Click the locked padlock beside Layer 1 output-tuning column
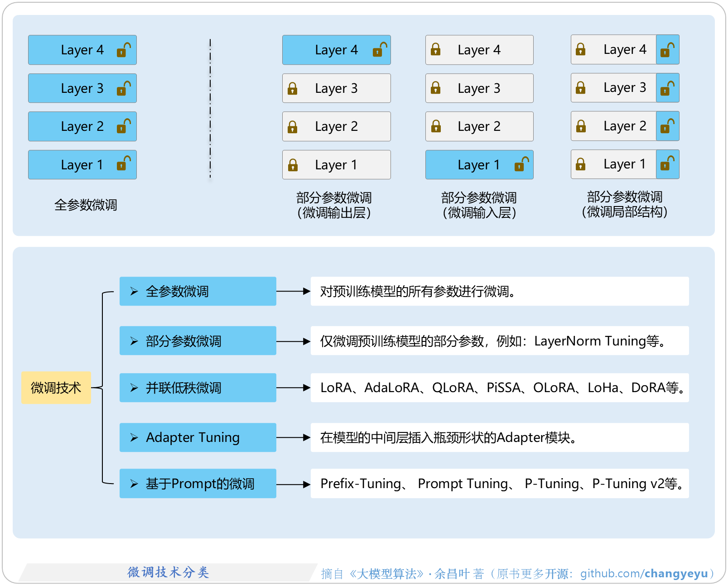This screenshot has width=728, height=585. pyautogui.click(x=292, y=164)
